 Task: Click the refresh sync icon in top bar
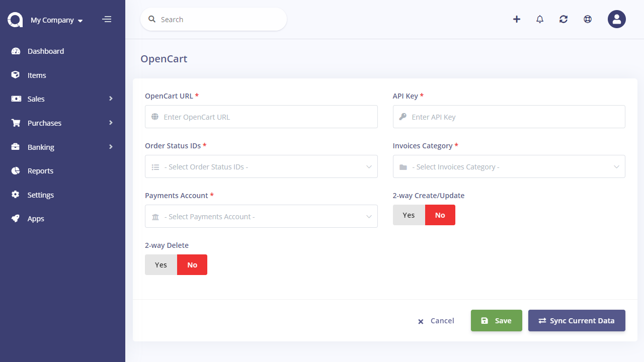[x=563, y=19]
